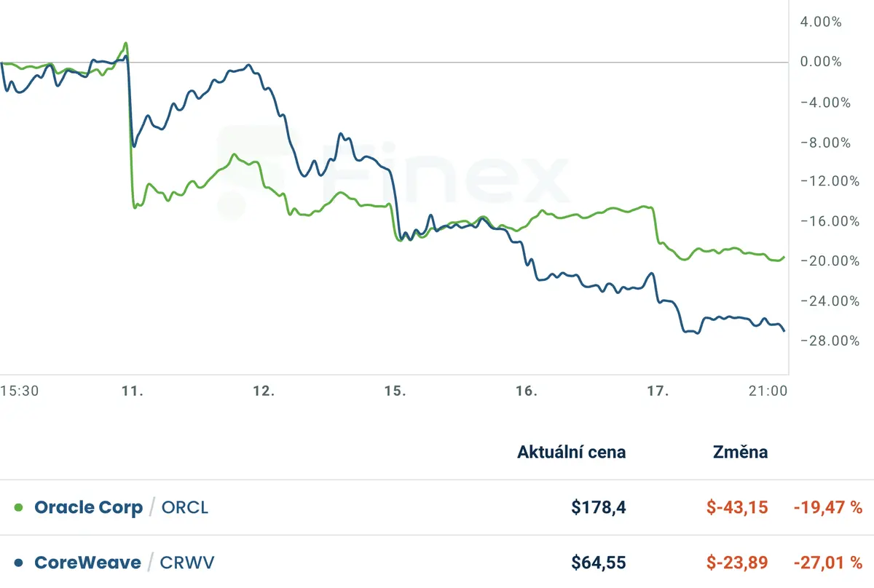Open the Oracle Corp stock link
This screenshot has width=874, height=588.
[88, 507]
